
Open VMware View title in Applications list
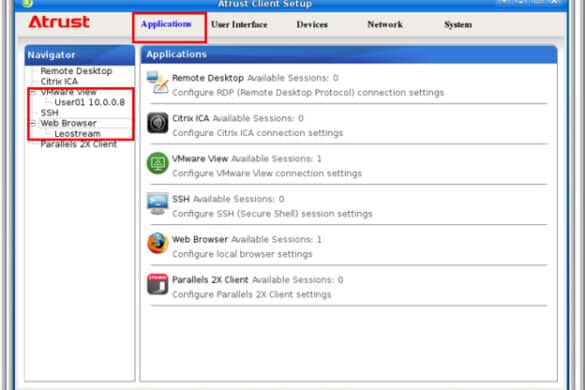[x=200, y=159]
